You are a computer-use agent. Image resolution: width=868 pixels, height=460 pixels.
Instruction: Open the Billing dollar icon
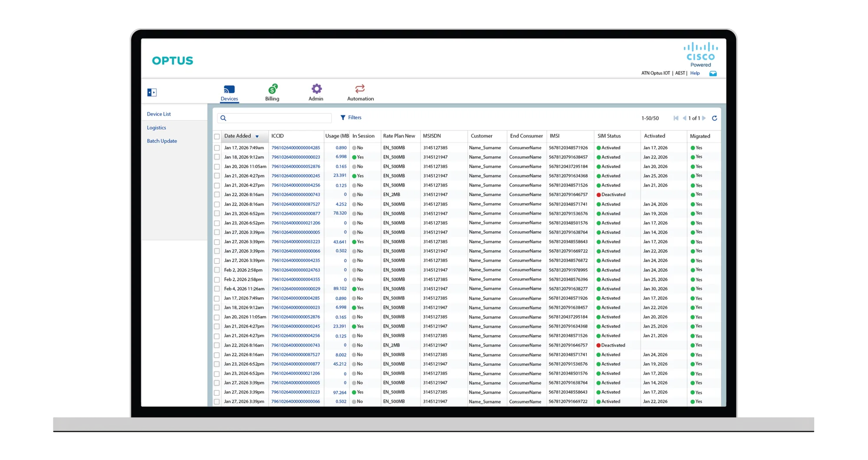[273, 89]
